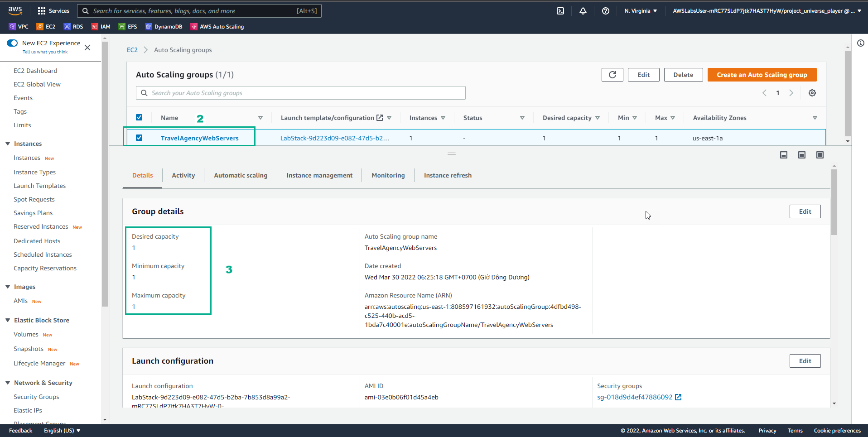This screenshot has width=868, height=437.
Task: Open the LabStack-9d223d09 launch configuration link
Action: tap(334, 138)
